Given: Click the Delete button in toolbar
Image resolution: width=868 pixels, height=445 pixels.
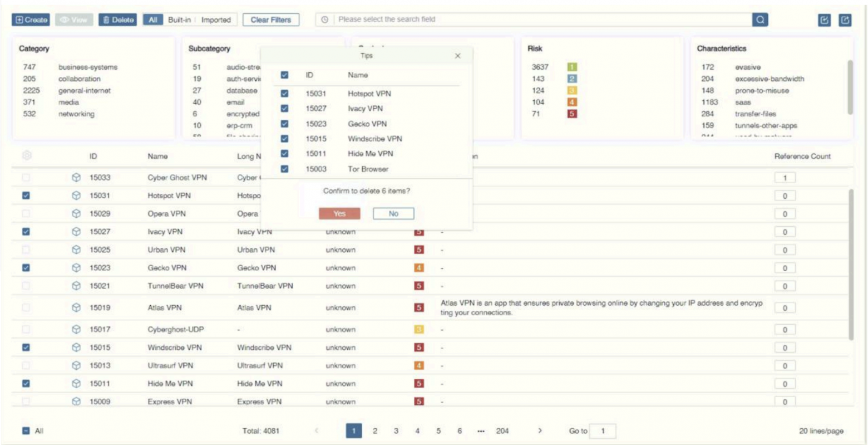Looking at the screenshot, I should tap(117, 20).
